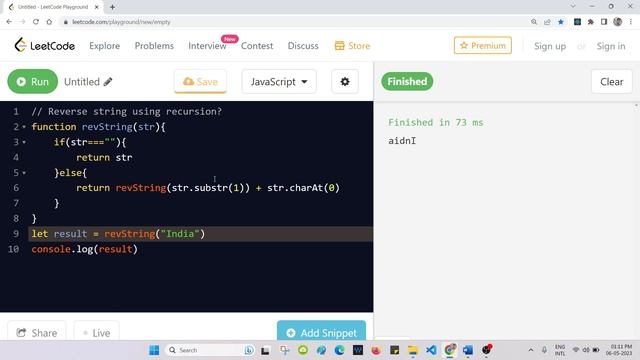Clear the output console
Screen dimensions: 640x360
click(x=611, y=82)
